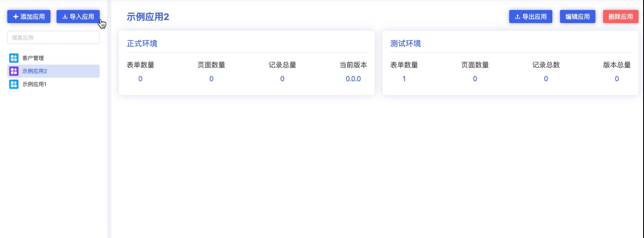Viewport: 644px width, 238px height.
Task: Select 示例应用1 in the app list
Action: (34, 84)
